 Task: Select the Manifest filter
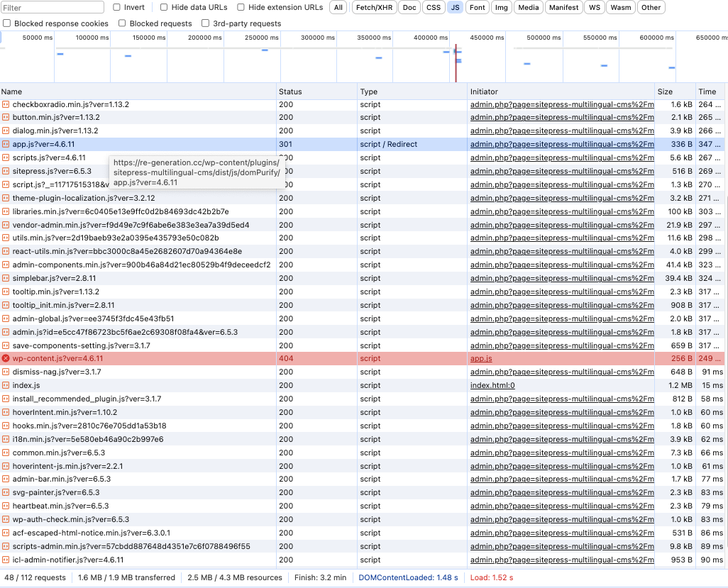[x=563, y=7]
